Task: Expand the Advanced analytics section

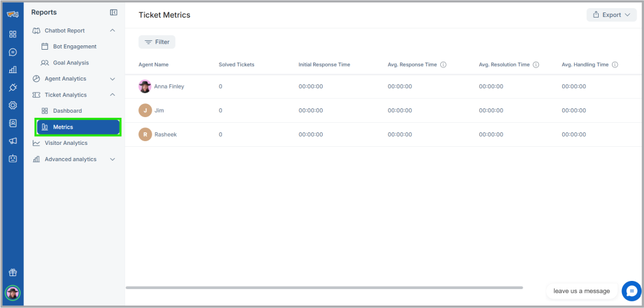Action: pyautogui.click(x=113, y=159)
